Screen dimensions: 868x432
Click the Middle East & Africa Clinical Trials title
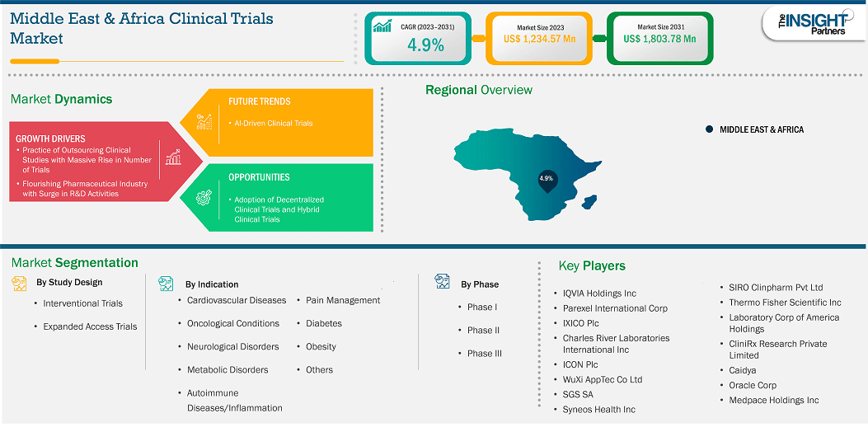(x=143, y=28)
